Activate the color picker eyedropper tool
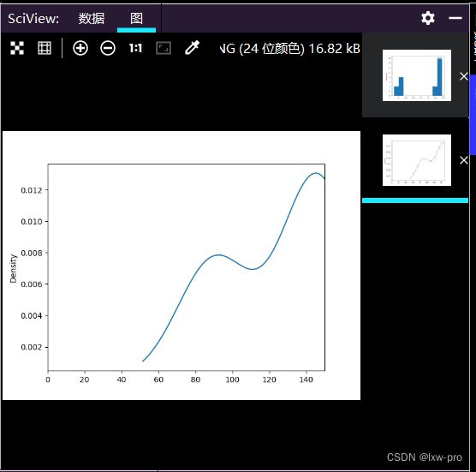Viewport: 476px width, 472px height. 192,48
